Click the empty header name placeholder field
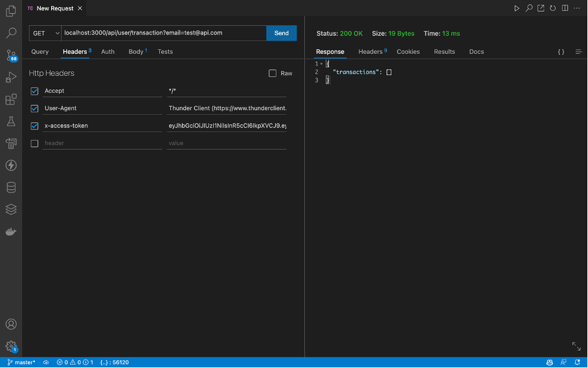Screen dimensions: 588x368 [102, 143]
